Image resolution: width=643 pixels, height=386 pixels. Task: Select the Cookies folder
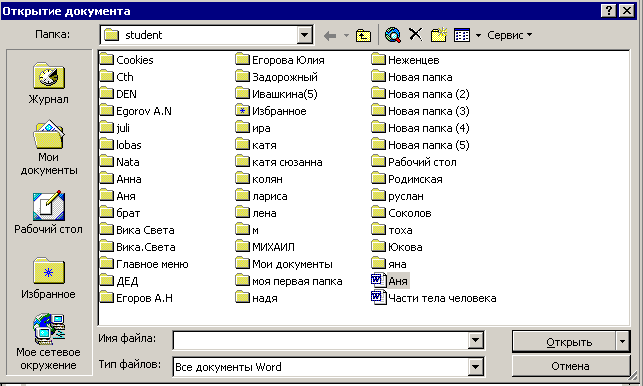127,60
